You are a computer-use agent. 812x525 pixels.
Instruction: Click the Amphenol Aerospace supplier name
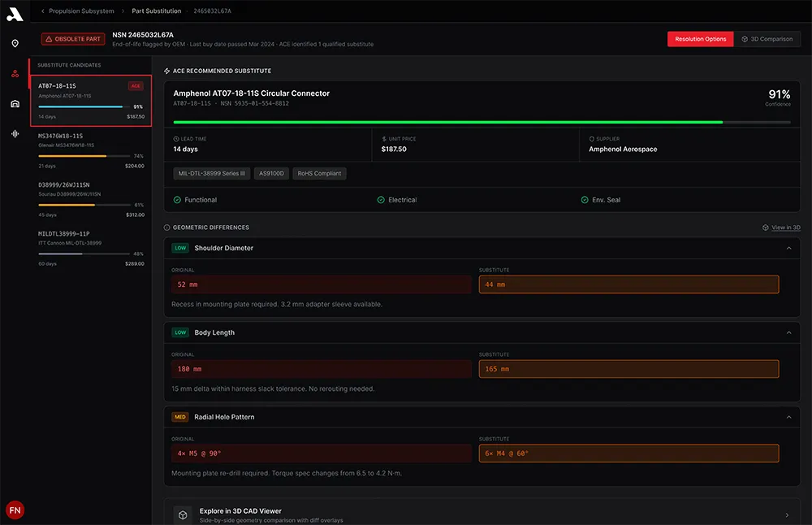pyautogui.click(x=623, y=150)
